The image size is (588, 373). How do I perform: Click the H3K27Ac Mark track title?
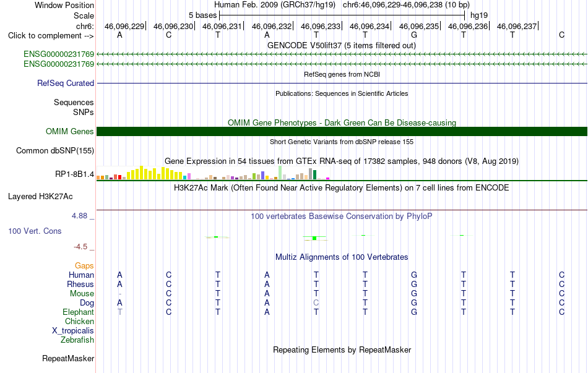[x=342, y=187]
